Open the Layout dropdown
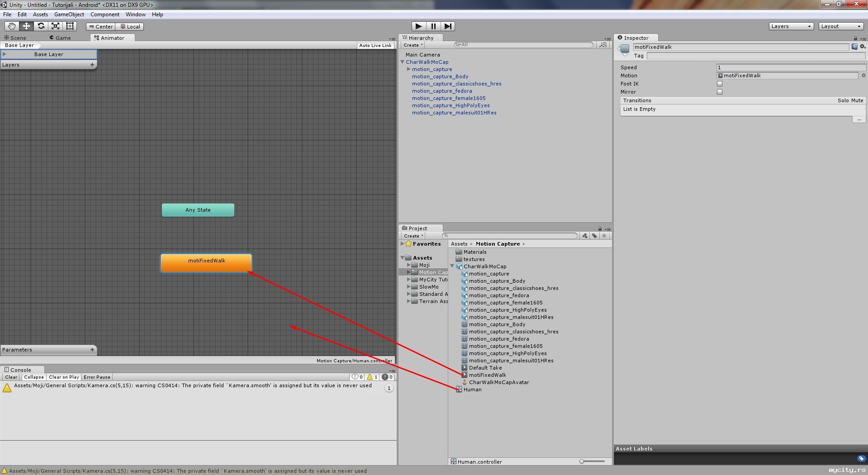 tap(841, 26)
